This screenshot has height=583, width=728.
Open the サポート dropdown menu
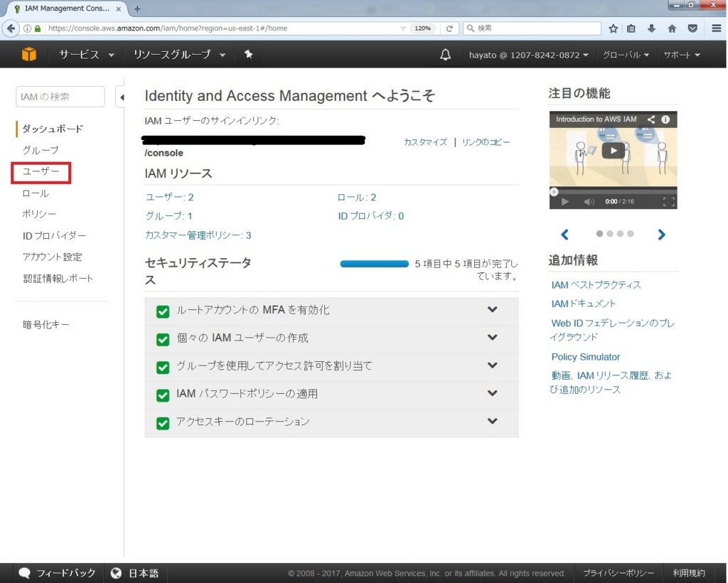(x=682, y=55)
